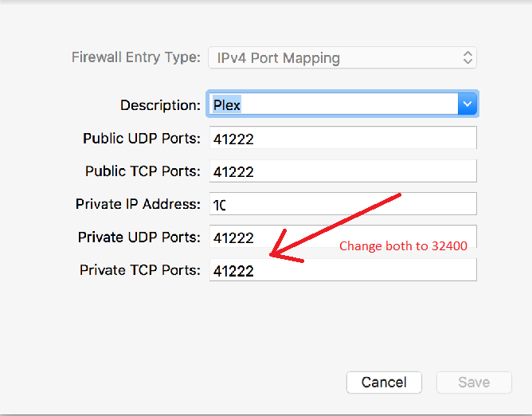This screenshot has height=416, width=532.
Task: Click into the Private IP Address field
Action: pos(342,204)
